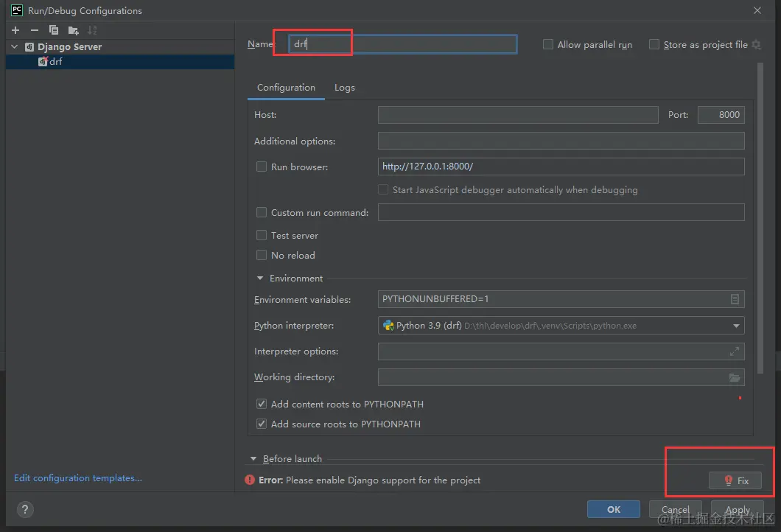Image resolution: width=781 pixels, height=532 pixels.
Task: Click the red error icon
Action: click(x=250, y=480)
